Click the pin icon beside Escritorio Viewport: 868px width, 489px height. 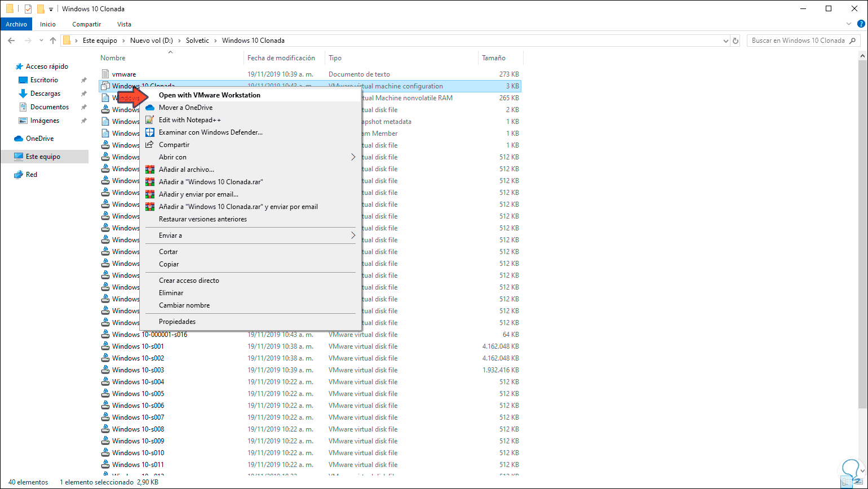(x=83, y=80)
